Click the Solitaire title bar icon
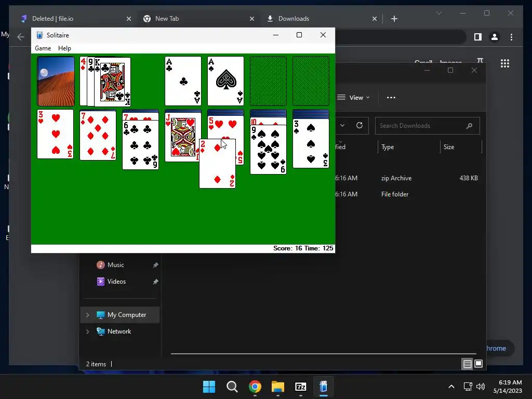 point(39,35)
